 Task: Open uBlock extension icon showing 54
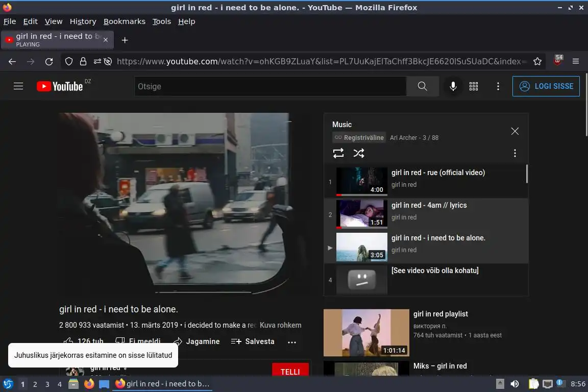click(558, 61)
